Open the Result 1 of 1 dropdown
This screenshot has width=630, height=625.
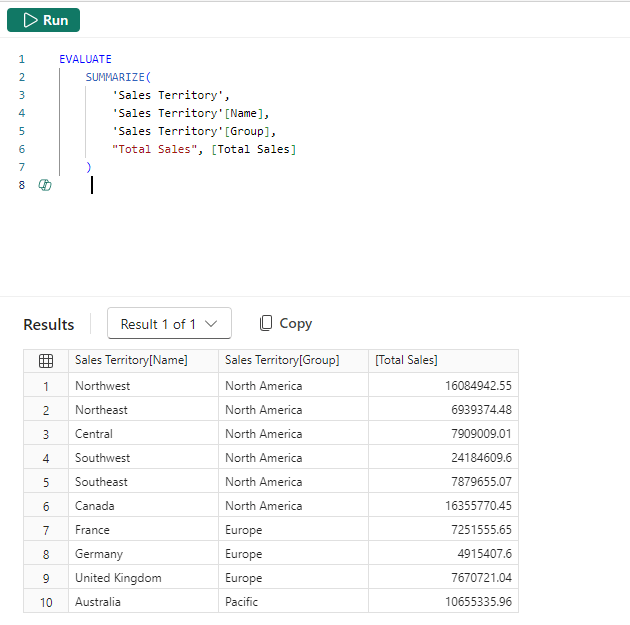pos(169,324)
